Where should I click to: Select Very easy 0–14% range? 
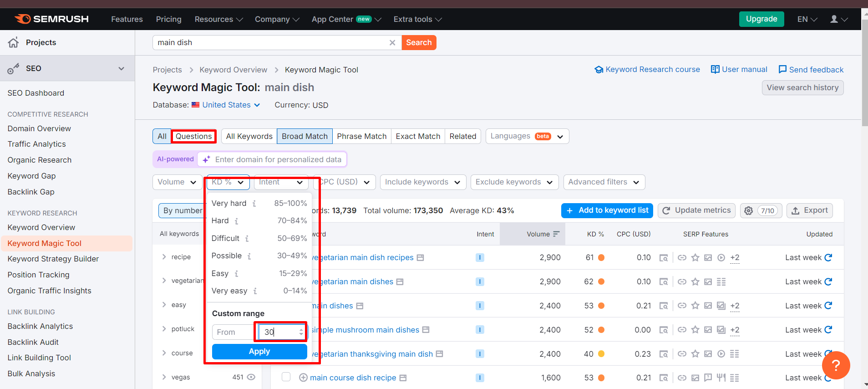259,291
